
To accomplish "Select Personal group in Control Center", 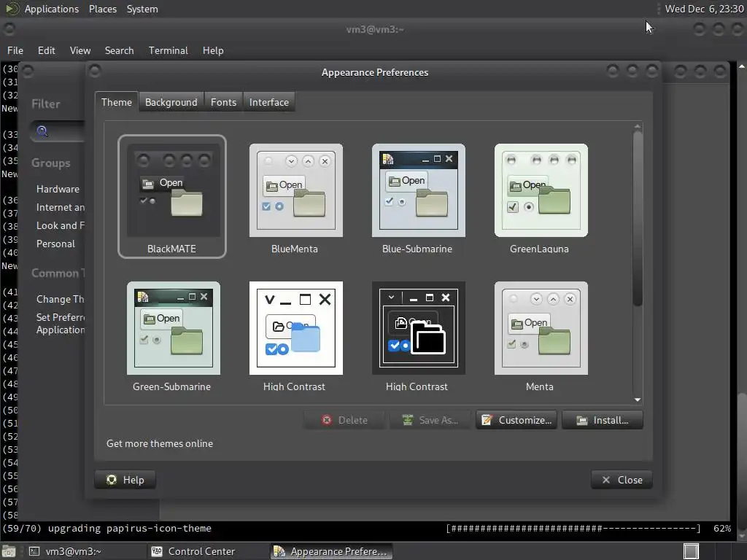I will [x=55, y=244].
